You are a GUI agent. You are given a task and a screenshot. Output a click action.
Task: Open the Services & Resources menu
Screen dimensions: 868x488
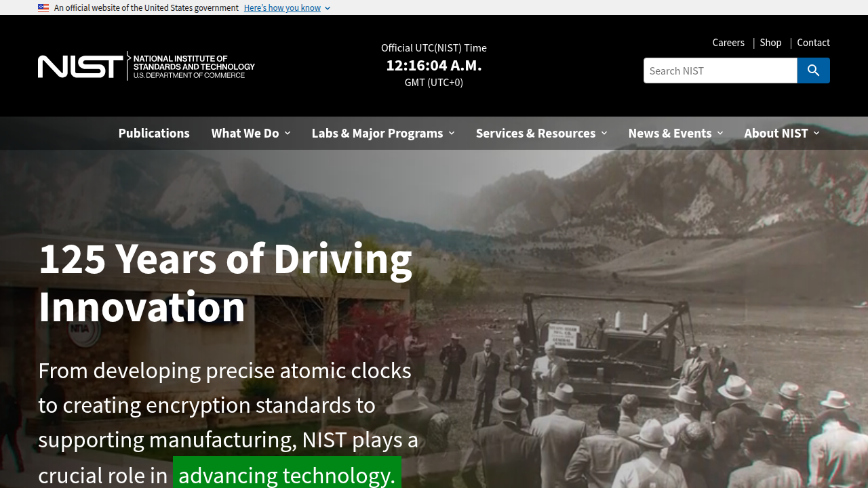click(541, 133)
